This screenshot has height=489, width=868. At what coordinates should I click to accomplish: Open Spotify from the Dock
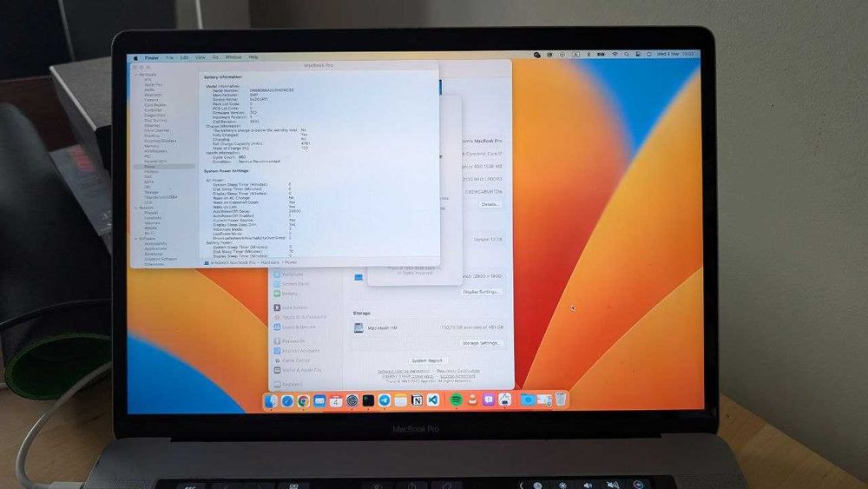[457, 400]
